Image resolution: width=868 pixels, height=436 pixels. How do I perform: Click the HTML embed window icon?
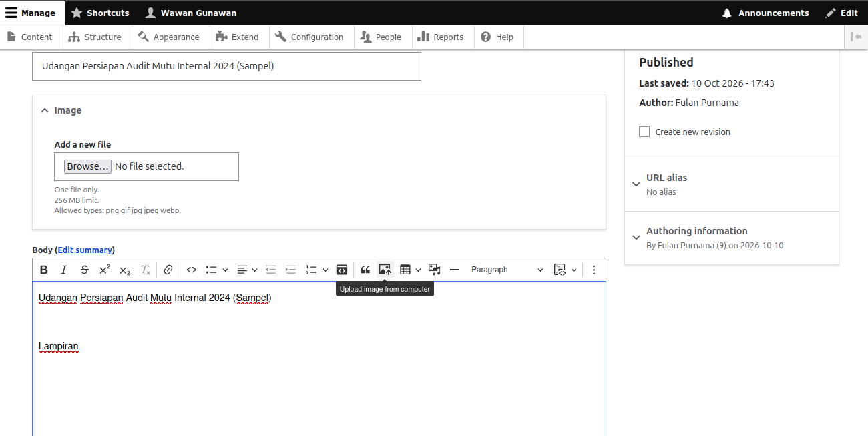(341, 270)
